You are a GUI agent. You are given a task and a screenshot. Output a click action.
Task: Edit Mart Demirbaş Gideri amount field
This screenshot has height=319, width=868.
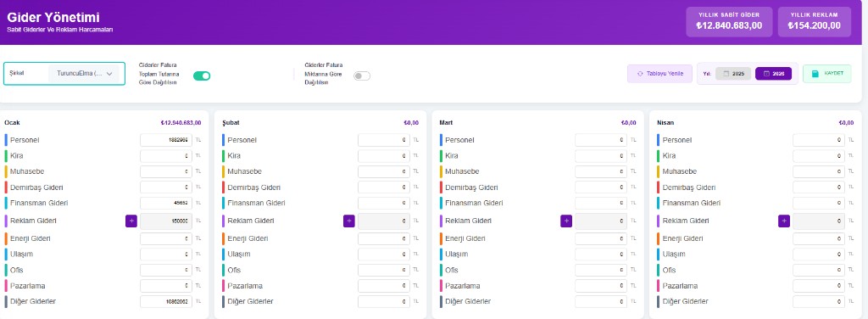pyautogui.click(x=601, y=187)
